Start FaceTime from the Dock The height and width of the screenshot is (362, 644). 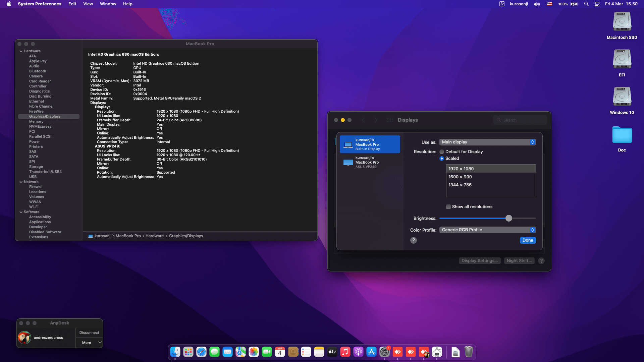267,352
